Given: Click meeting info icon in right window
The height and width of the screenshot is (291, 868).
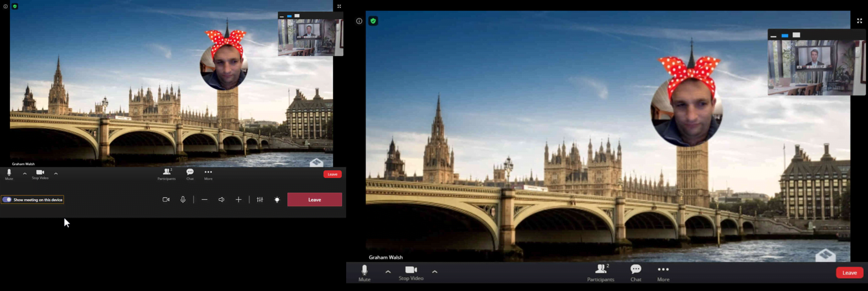Looking at the screenshot, I should (359, 21).
